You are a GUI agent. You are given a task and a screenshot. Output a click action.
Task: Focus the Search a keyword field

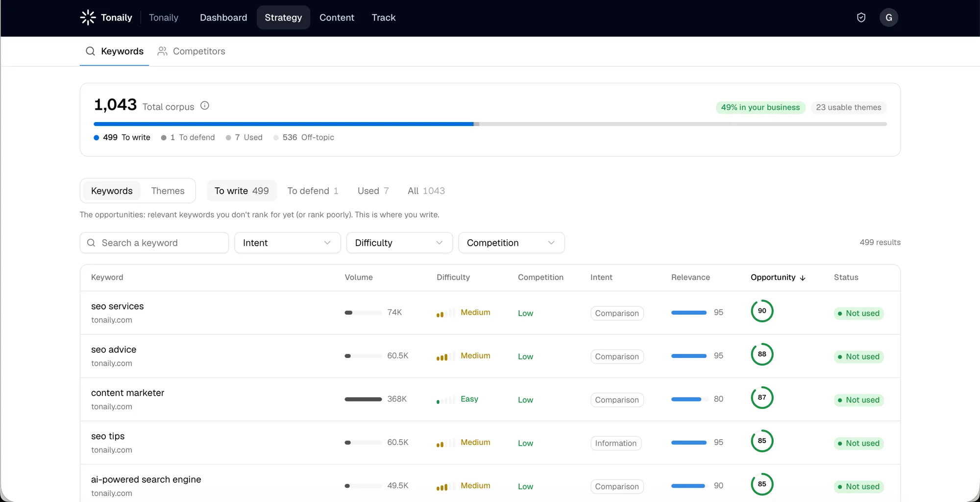point(154,243)
